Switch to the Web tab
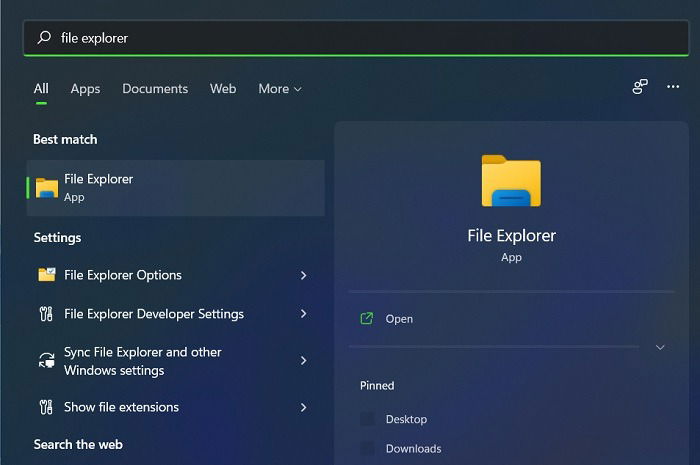 coord(223,89)
